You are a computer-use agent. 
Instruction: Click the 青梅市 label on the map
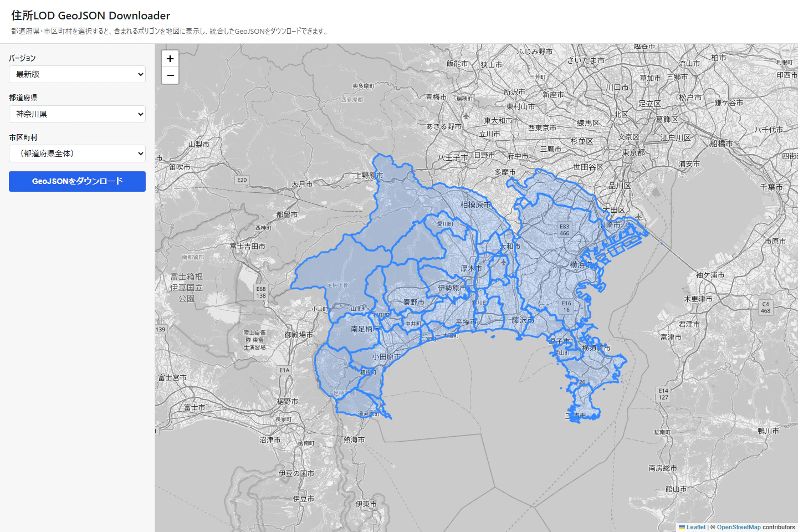click(436, 97)
